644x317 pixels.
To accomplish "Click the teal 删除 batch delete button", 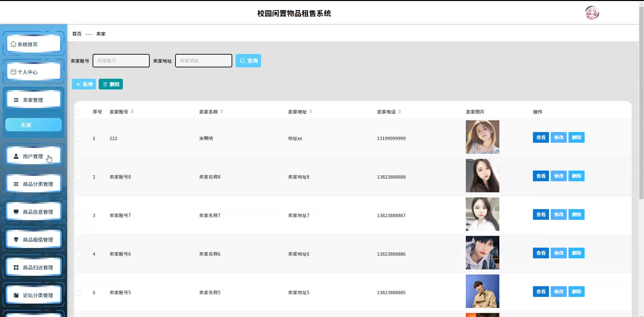I will (x=111, y=84).
